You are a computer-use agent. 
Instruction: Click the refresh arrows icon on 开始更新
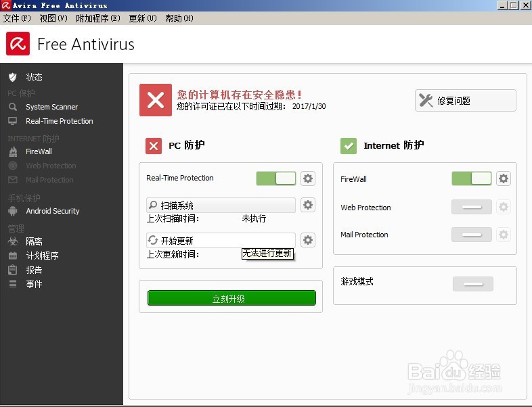pyautogui.click(x=153, y=240)
